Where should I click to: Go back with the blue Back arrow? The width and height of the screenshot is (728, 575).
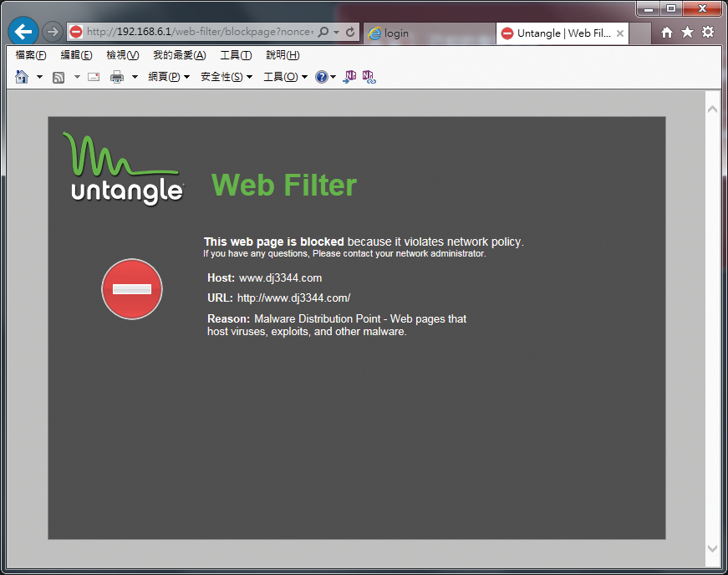(x=23, y=32)
